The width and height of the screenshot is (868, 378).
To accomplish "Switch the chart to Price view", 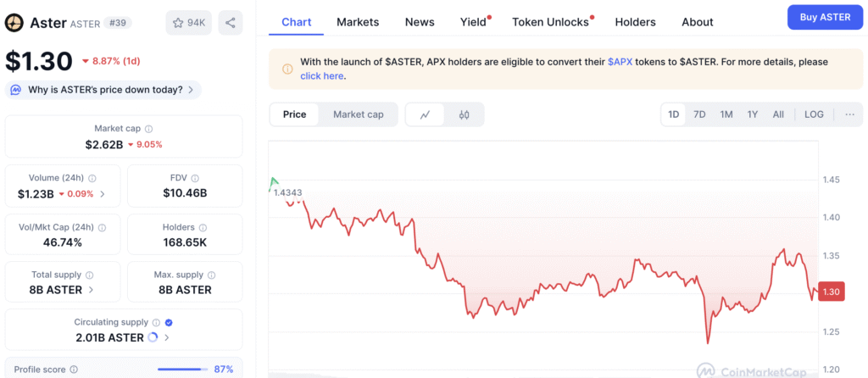I will click(295, 114).
